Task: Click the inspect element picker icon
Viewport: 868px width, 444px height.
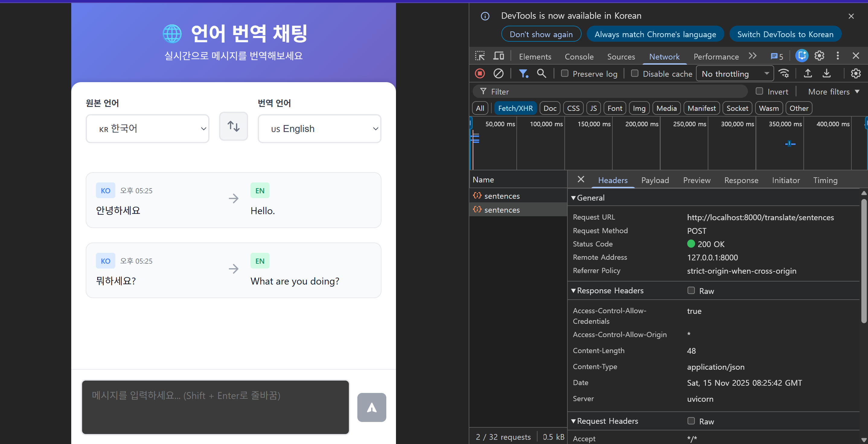Action: pyautogui.click(x=480, y=56)
